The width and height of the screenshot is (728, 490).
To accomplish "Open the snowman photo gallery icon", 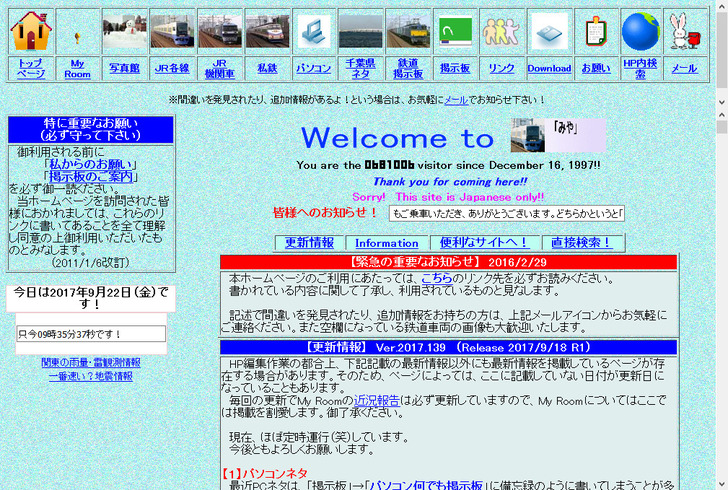I will click(x=125, y=31).
